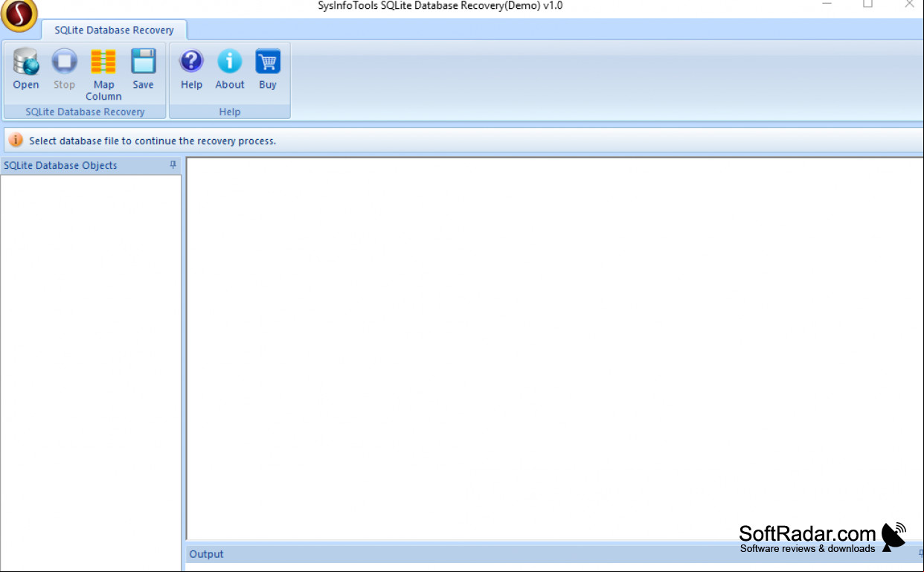Pin the Output panel

pos(920,553)
